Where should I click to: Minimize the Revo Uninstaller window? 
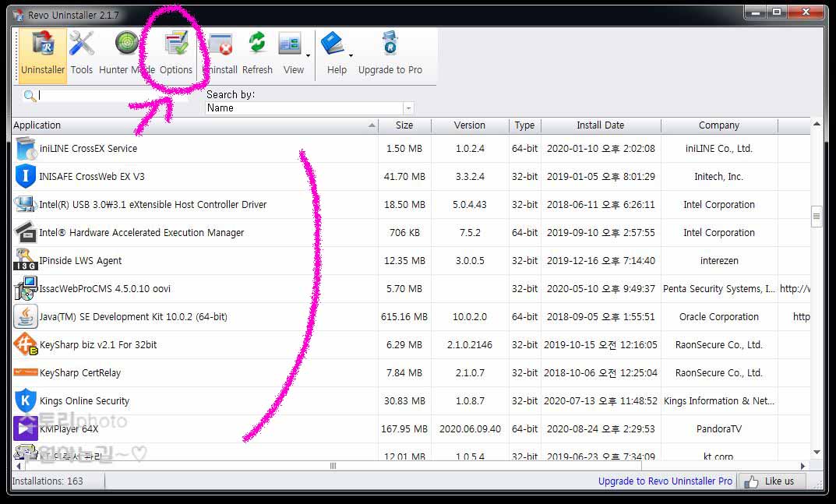[756, 12]
